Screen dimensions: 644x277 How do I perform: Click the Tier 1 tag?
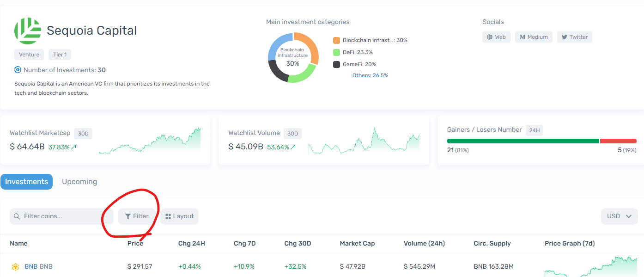click(x=60, y=55)
